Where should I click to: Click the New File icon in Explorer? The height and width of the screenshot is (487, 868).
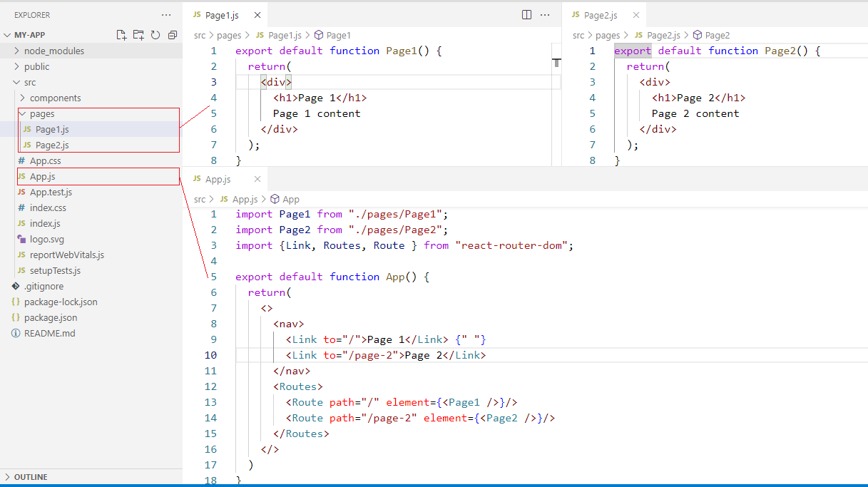[x=121, y=35]
